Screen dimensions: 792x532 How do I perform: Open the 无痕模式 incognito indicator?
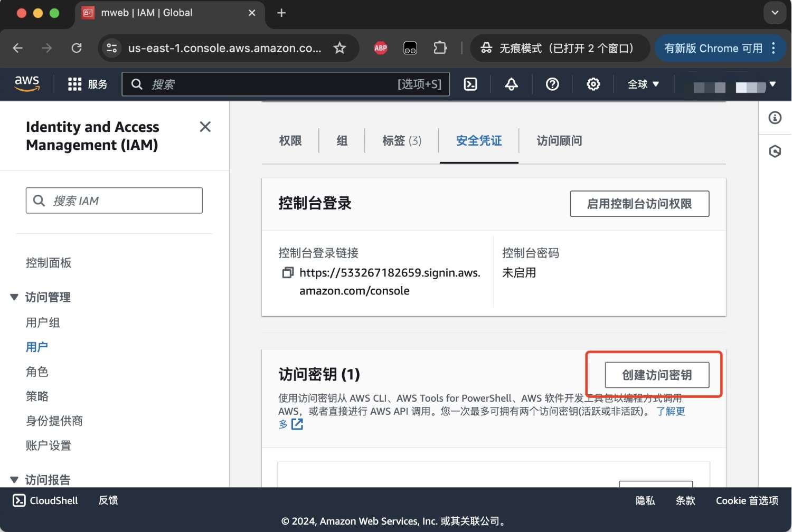click(559, 48)
